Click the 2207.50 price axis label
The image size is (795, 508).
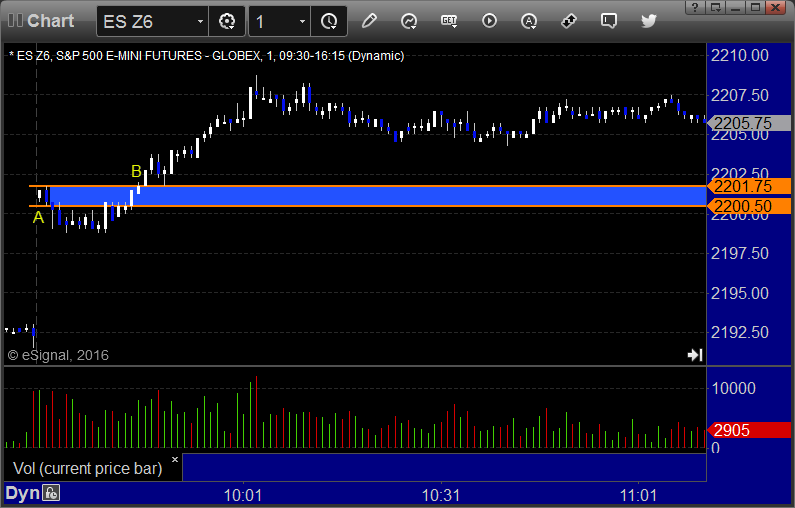[740, 95]
